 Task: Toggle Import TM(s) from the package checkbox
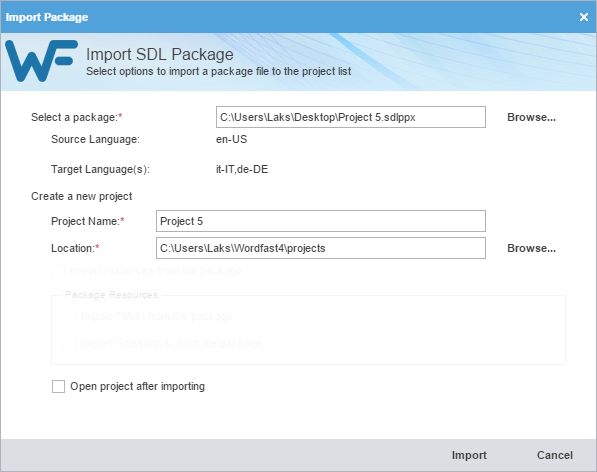pos(69,316)
